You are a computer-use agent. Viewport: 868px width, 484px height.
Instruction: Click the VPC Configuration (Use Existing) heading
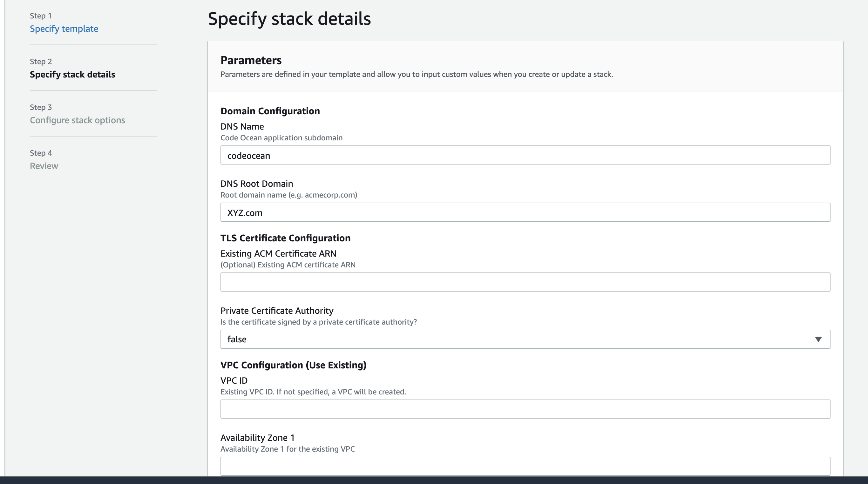pos(294,365)
